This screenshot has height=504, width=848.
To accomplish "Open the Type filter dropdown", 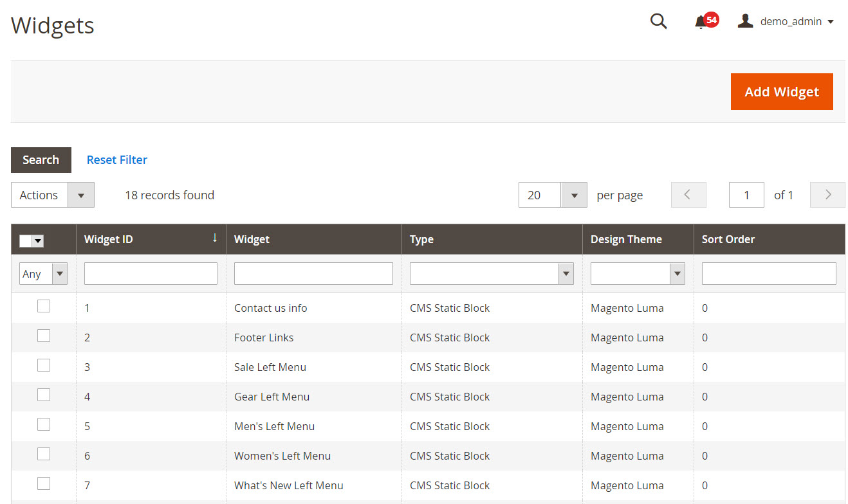I will coord(492,274).
